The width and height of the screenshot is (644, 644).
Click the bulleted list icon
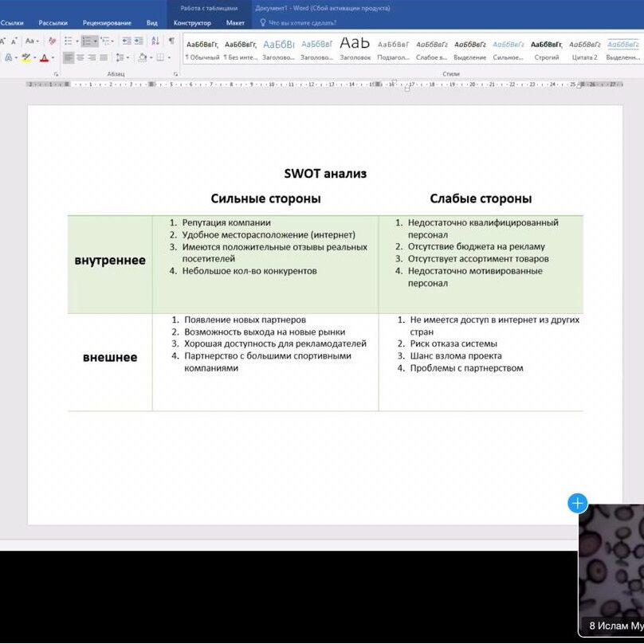68,41
